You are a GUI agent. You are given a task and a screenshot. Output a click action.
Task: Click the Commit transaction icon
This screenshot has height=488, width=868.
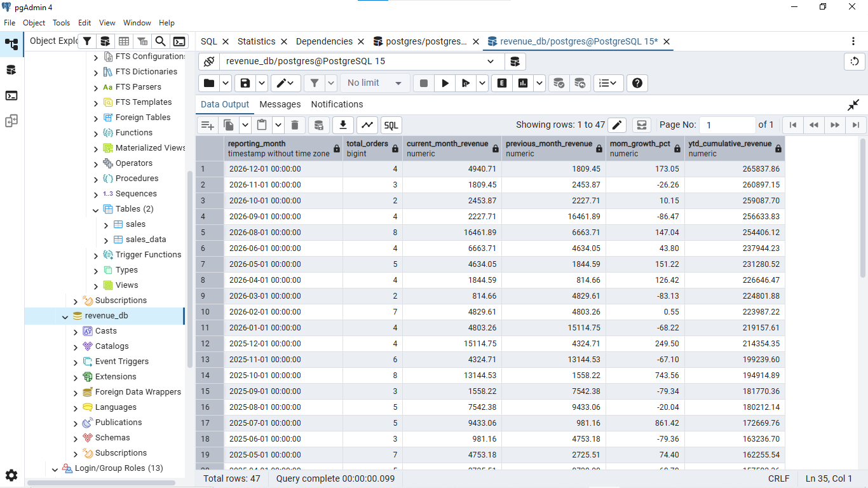click(x=559, y=83)
